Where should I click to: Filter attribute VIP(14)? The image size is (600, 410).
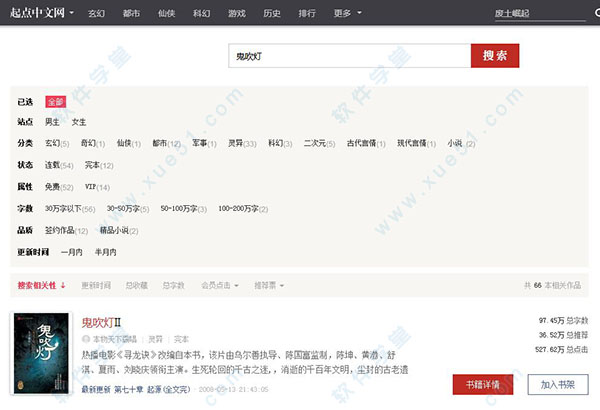click(x=97, y=187)
